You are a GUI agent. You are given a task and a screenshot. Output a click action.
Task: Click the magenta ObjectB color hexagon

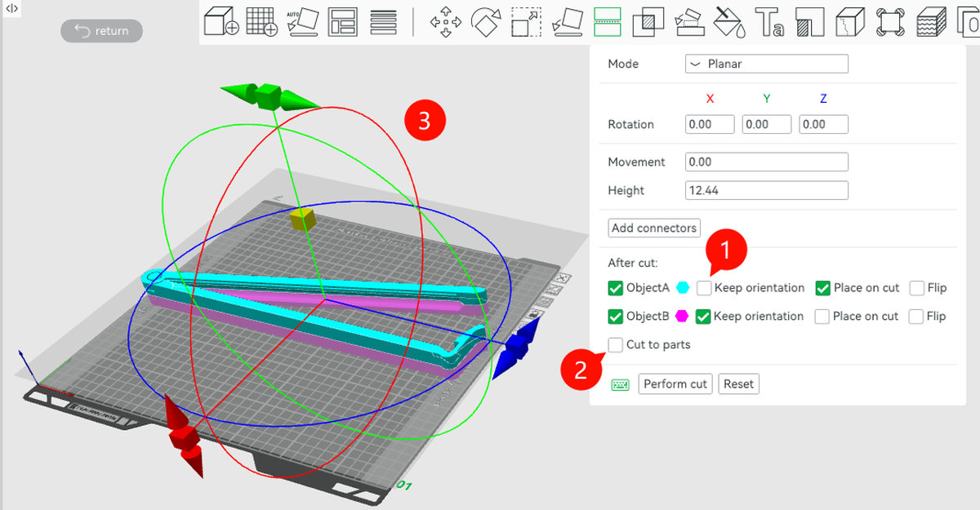click(x=683, y=316)
